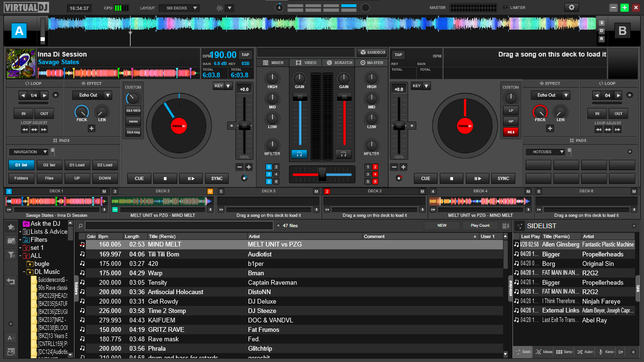
Task: Click left deck pitch minus button
Action: click(x=239, y=167)
